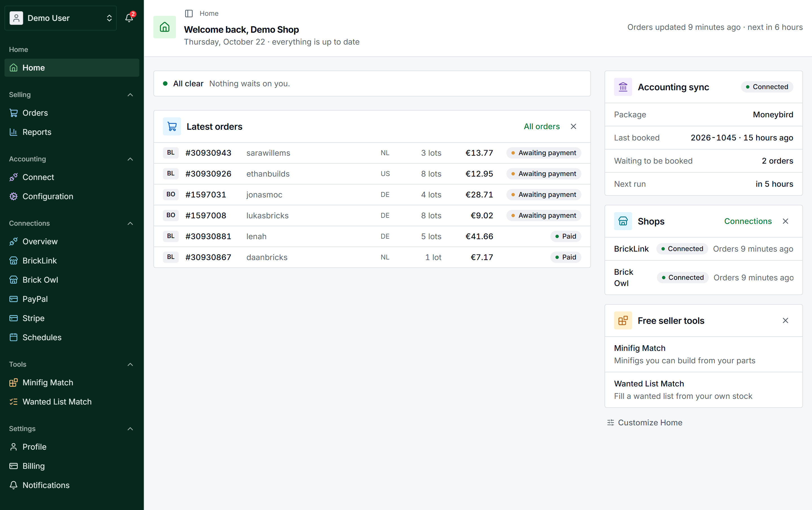The height and width of the screenshot is (510, 812).
Task: Click the 'in 5 hours' next run value
Action: pos(774,184)
